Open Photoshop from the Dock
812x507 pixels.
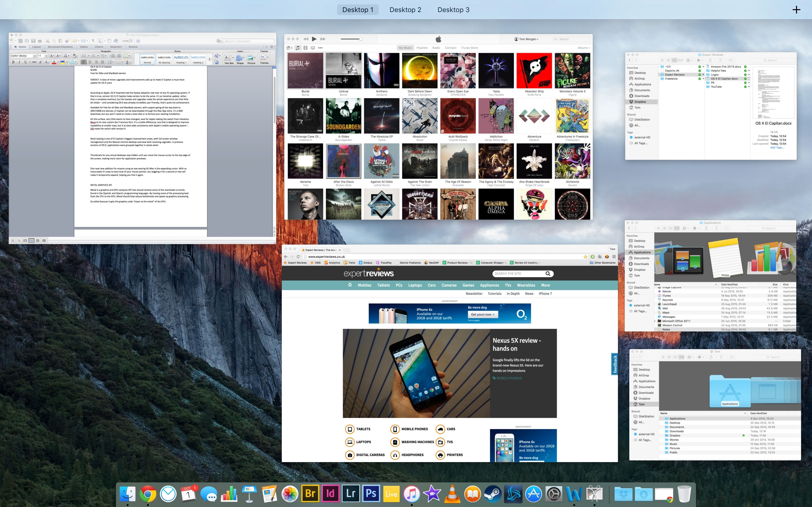(x=371, y=493)
